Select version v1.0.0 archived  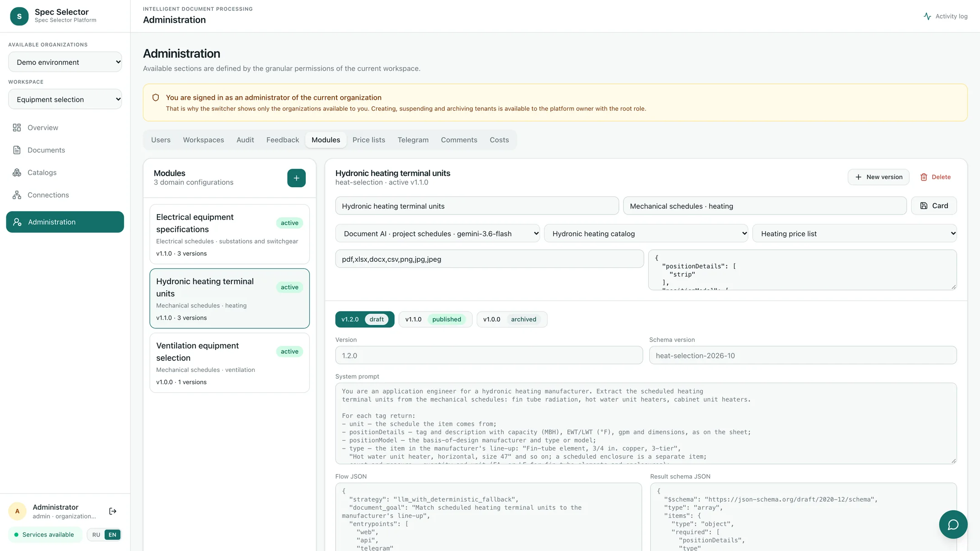(512, 319)
